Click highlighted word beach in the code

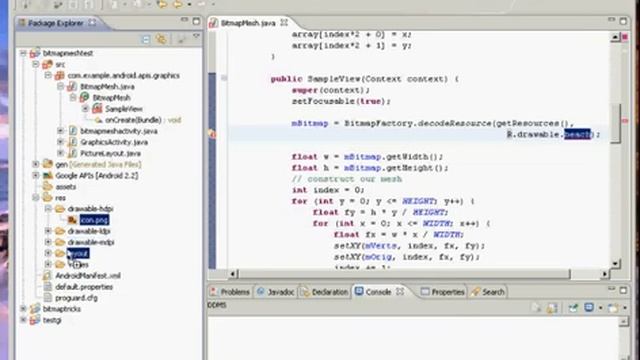[577, 134]
